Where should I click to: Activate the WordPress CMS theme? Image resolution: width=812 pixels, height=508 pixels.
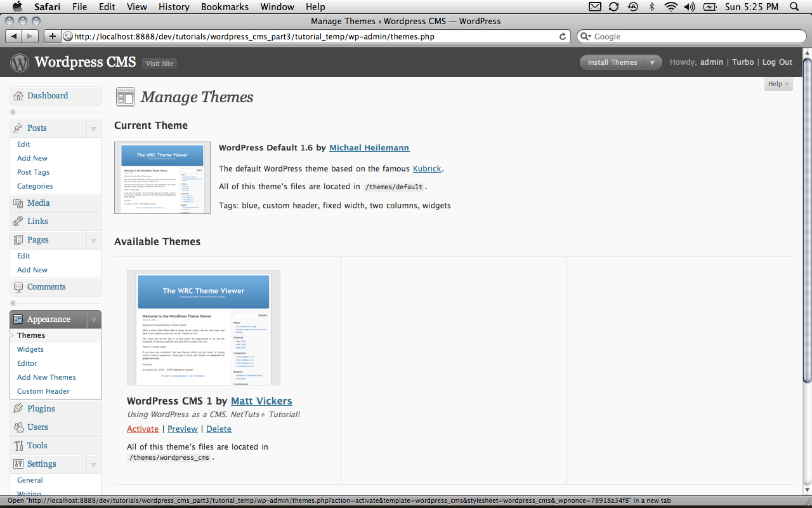(x=143, y=429)
